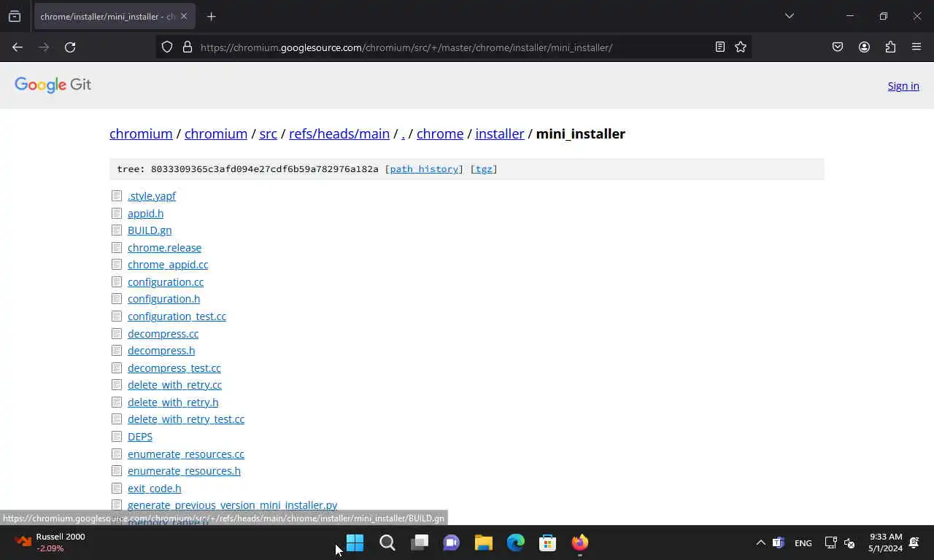Open the chrome breadcrumb link

440,133
